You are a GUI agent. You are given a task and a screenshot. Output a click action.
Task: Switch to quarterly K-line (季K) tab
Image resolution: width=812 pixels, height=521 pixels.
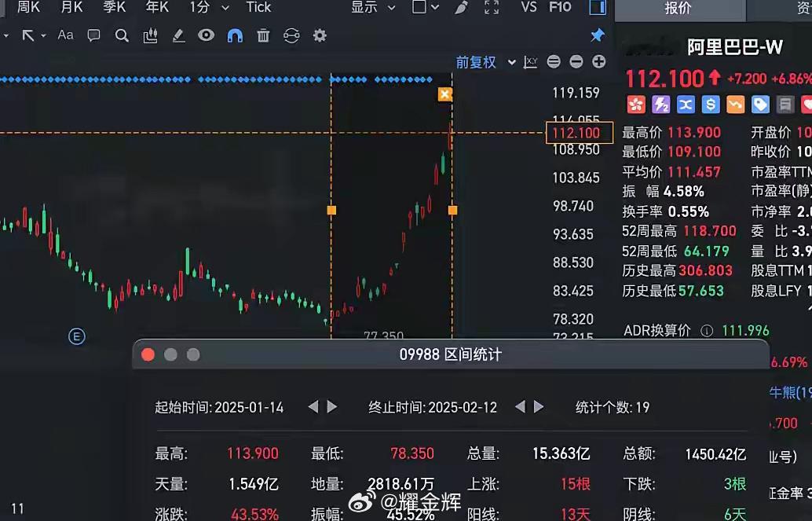114,7
